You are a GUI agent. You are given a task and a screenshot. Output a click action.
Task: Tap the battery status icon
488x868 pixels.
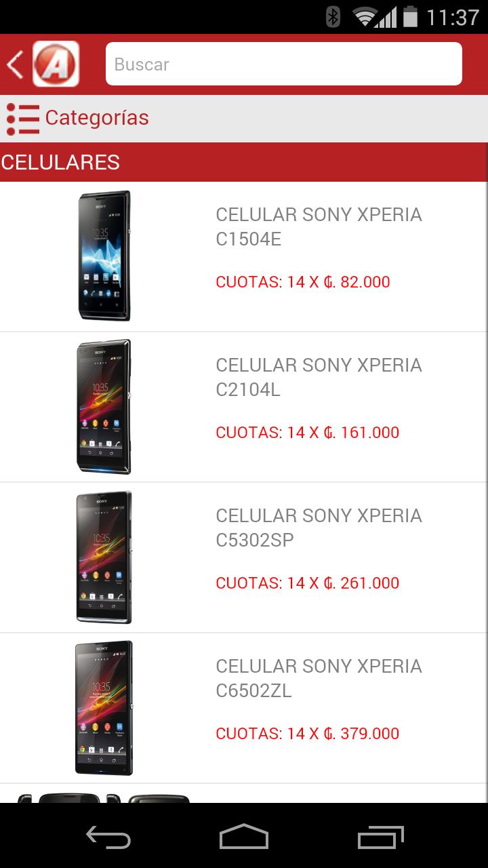[x=410, y=16]
